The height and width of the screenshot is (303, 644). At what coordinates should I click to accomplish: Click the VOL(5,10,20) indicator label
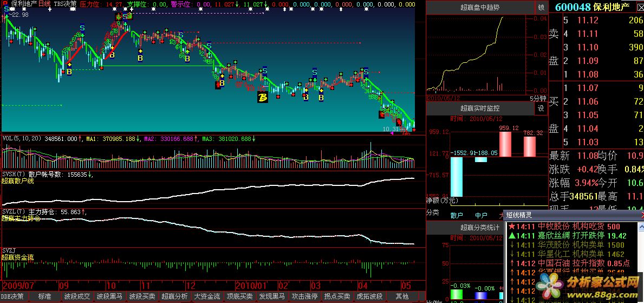pos(21,139)
